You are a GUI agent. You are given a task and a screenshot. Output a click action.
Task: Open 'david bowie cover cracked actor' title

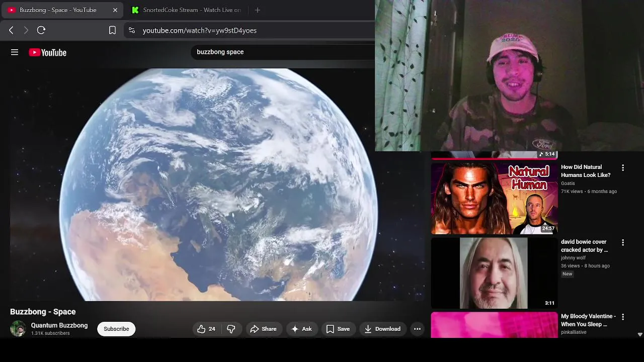point(585,246)
